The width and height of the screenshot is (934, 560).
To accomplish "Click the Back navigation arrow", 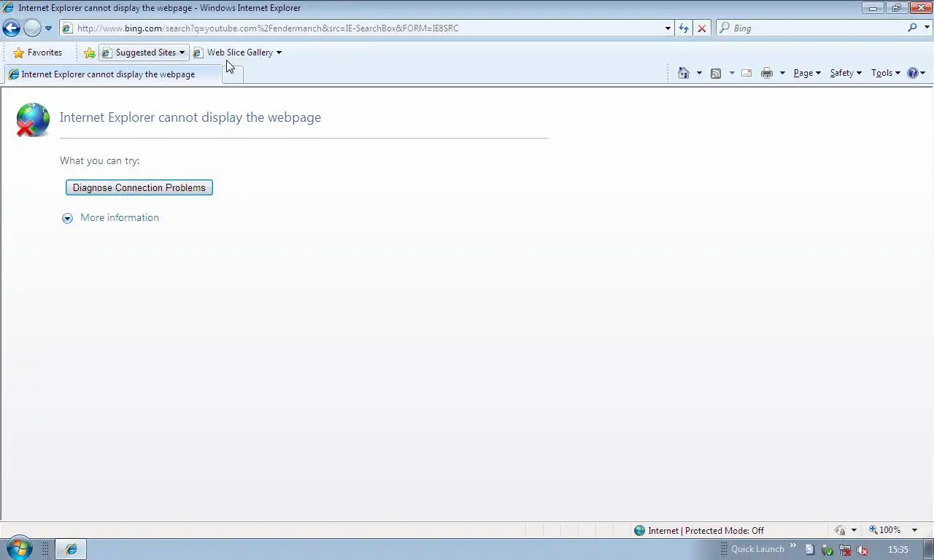I will pyautogui.click(x=11, y=28).
